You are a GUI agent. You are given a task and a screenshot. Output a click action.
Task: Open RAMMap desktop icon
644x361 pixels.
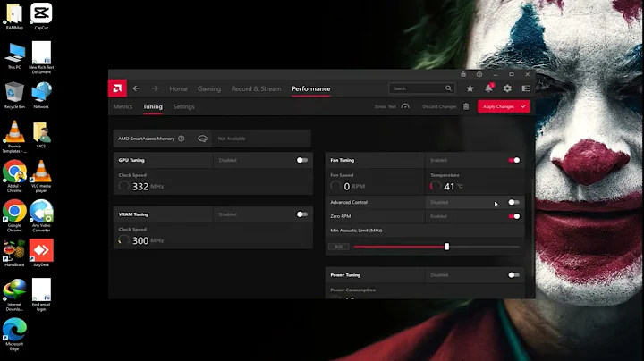coord(14,17)
